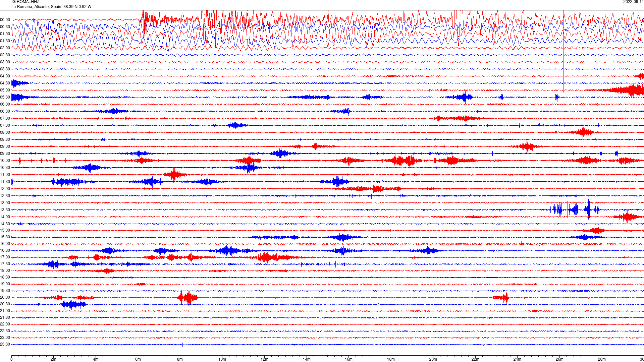Click the 18m tick on the time axis
The image size is (644, 362).
pos(391,359)
